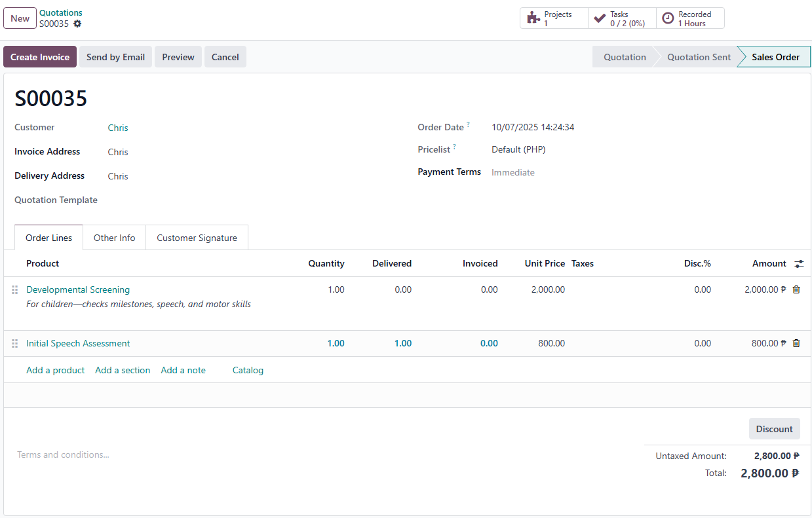This screenshot has height=518, width=812.
Task: Click the Pricelist help question mark
Action: (454, 147)
